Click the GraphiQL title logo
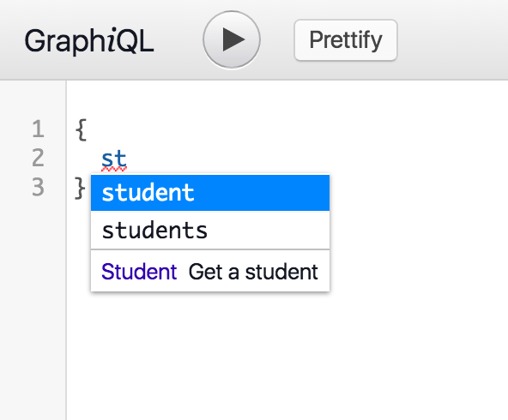This screenshot has height=420, width=508. point(89,41)
